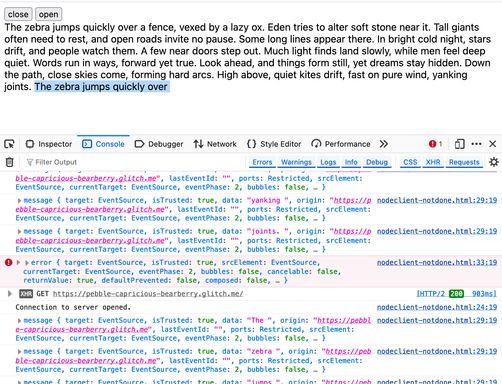The height and width of the screenshot is (384, 502).
Task: Click "Connection to server opened." log text
Action: pos(73,307)
